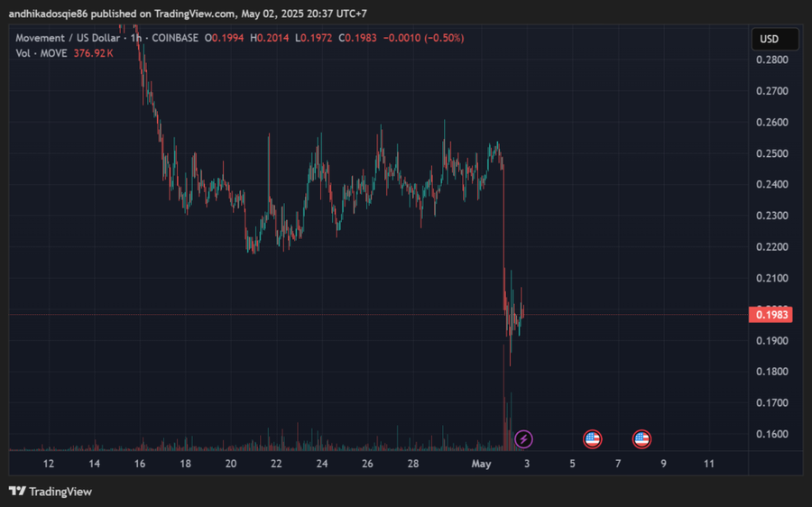The image size is (812, 507).
Task: Click date 18 on the time axis
Action: click(x=185, y=464)
